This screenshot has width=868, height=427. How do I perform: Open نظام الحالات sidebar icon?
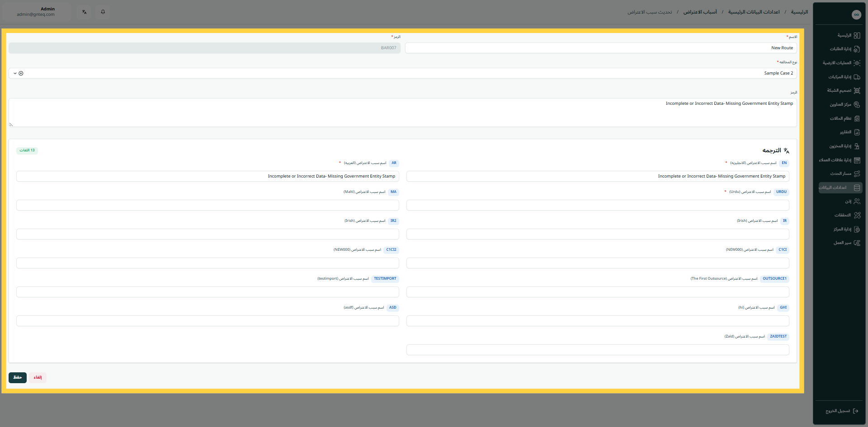pos(857,119)
